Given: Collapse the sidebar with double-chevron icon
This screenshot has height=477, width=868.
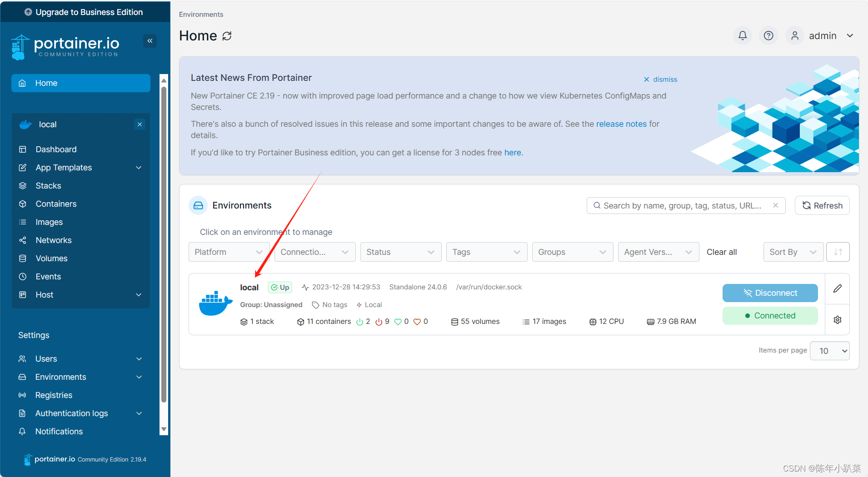Looking at the screenshot, I should pyautogui.click(x=150, y=41).
